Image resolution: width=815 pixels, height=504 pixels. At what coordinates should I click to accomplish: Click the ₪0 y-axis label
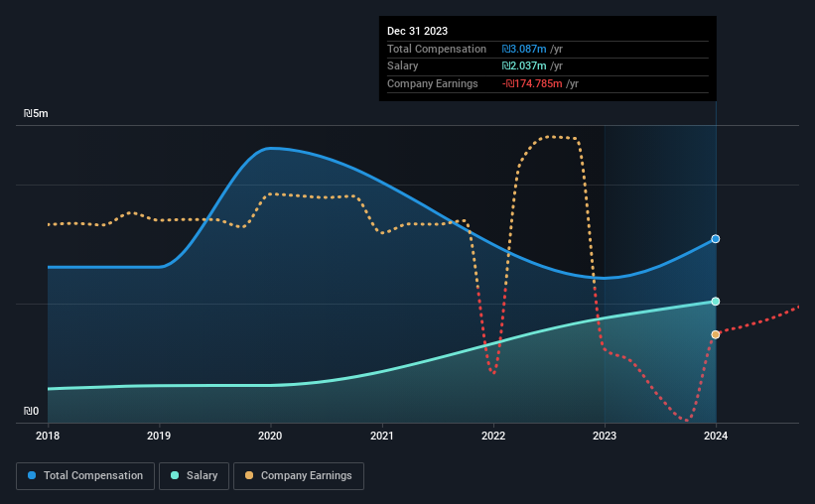[31, 411]
